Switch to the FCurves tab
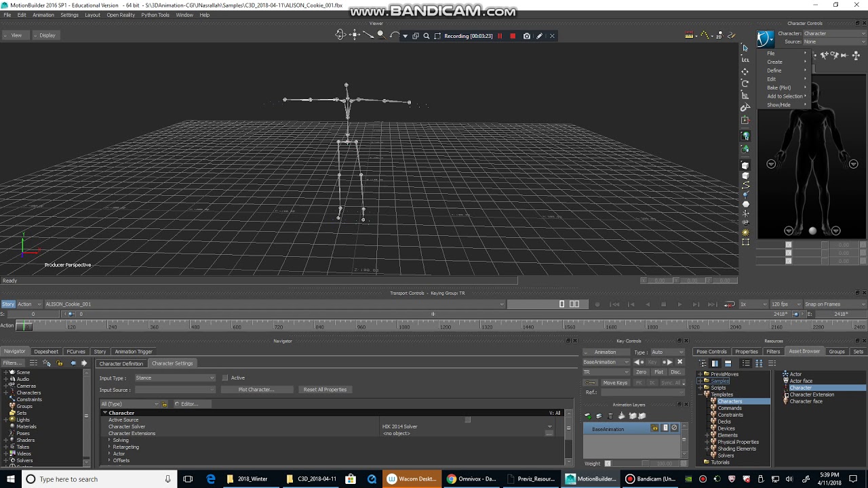Viewport: 868px width, 488px height. click(x=76, y=351)
